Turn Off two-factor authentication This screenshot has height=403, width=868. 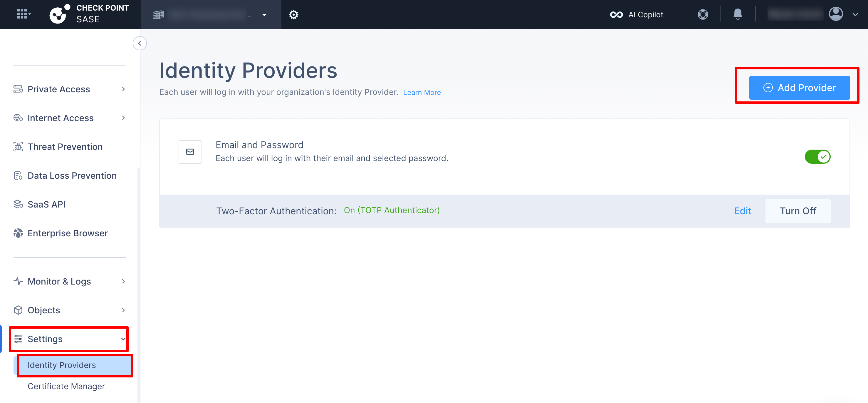coord(798,211)
